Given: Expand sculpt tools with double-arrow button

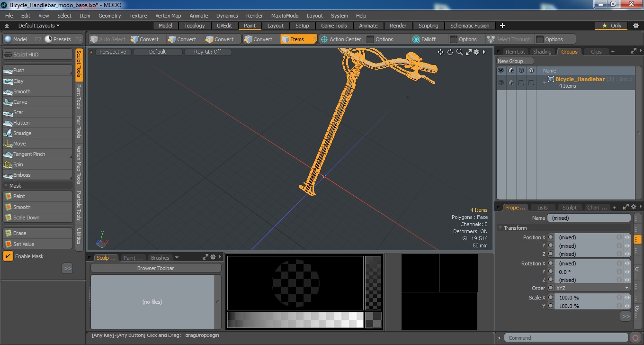Looking at the screenshot, I should 67,269.
